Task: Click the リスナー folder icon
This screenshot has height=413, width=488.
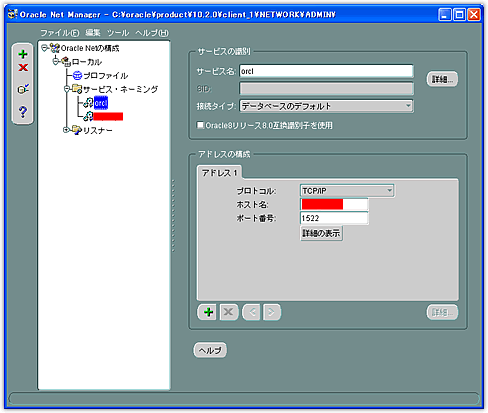Action: (77, 130)
